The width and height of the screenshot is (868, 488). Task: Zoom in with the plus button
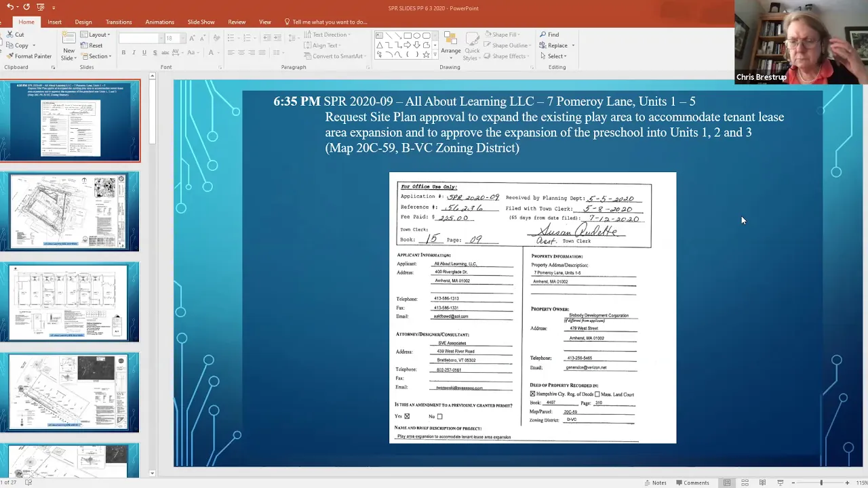(847, 483)
